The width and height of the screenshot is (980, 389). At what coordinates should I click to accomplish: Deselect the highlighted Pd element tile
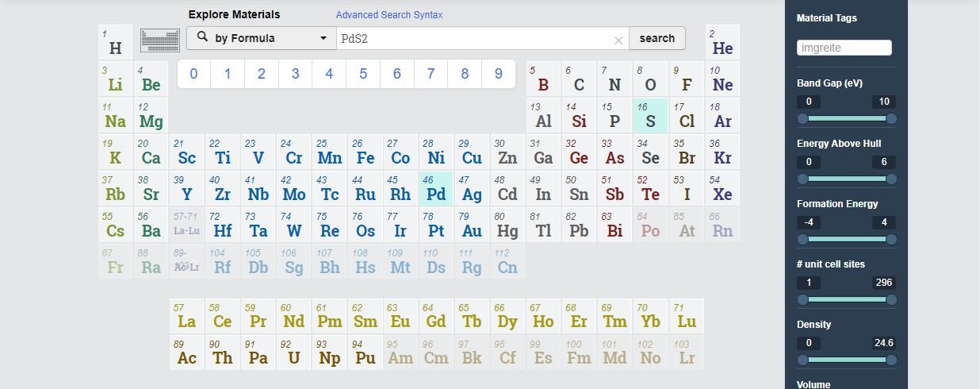tap(435, 189)
